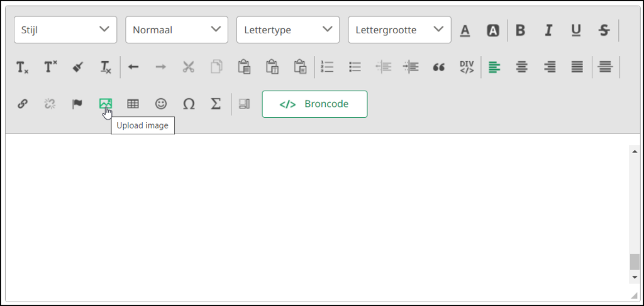Create a DIV container
The image size is (644, 306).
467,67
